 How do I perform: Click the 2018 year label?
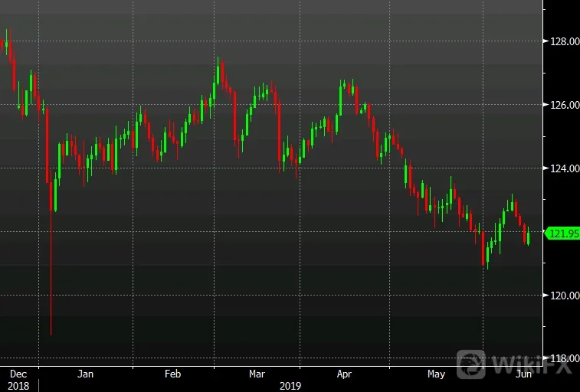tap(18, 386)
